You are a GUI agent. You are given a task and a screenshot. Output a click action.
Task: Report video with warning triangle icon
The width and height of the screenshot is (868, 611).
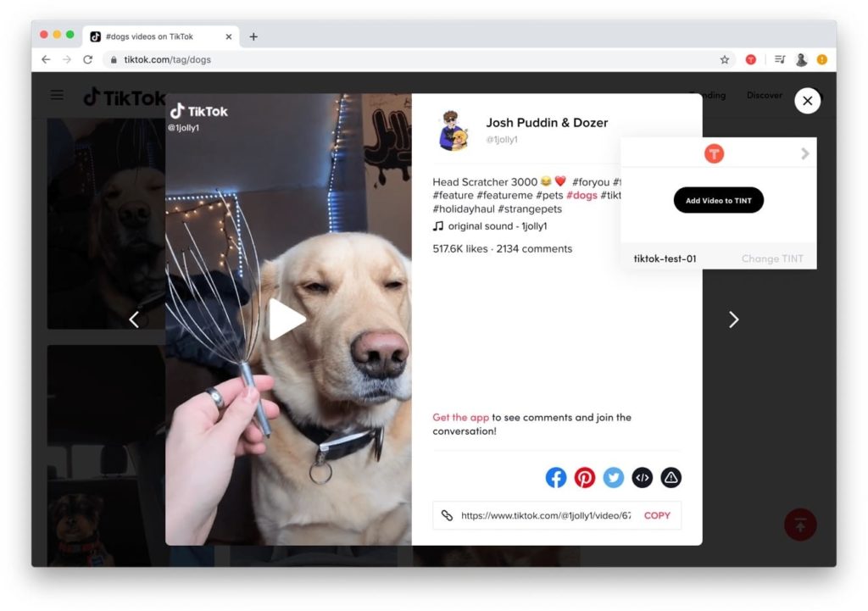[x=671, y=478]
